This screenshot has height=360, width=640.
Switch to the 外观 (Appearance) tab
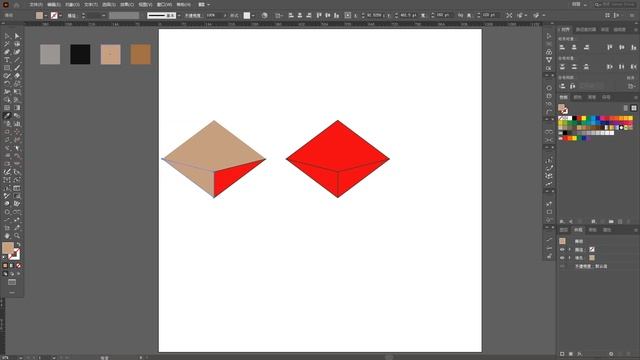click(578, 230)
